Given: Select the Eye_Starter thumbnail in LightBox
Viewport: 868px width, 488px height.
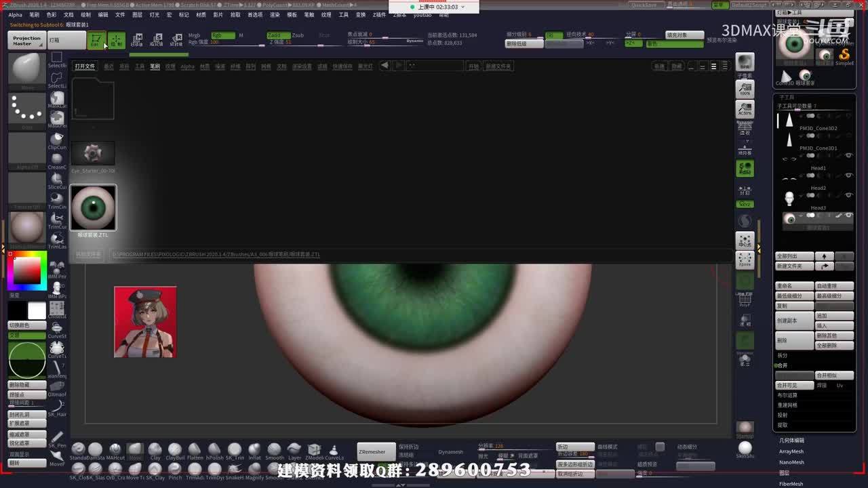Looking at the screenshot, I should (x=93, y=154).
